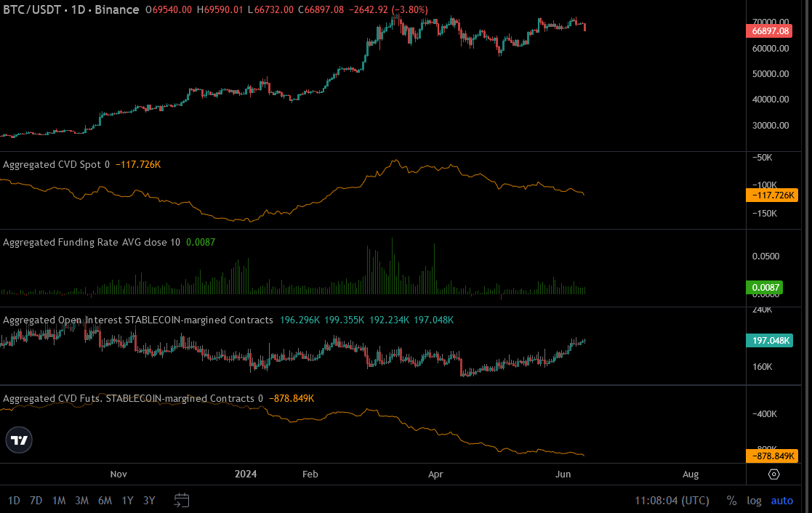Click the red 66897.08 price label
Image resolution: width=812 pixels, height=513 pixels.
pyautogui.click(x=769, y=31)
